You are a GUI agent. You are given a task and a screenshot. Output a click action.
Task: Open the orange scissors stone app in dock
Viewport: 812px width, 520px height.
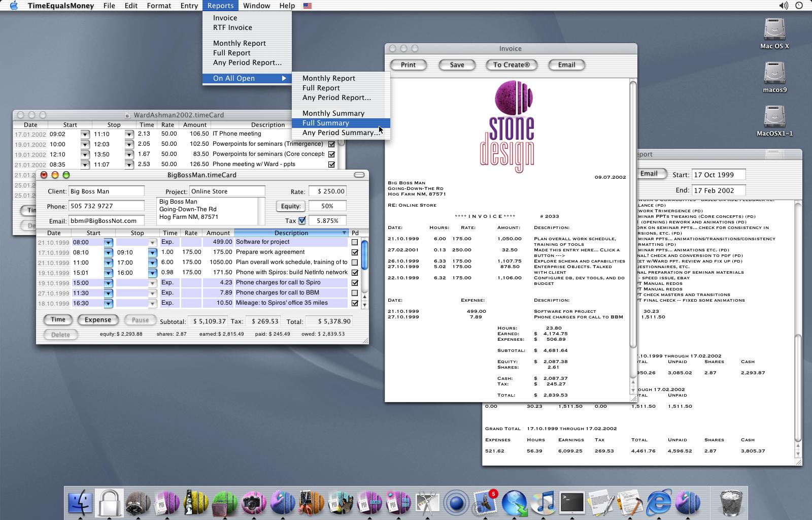(x=312, y=502)
